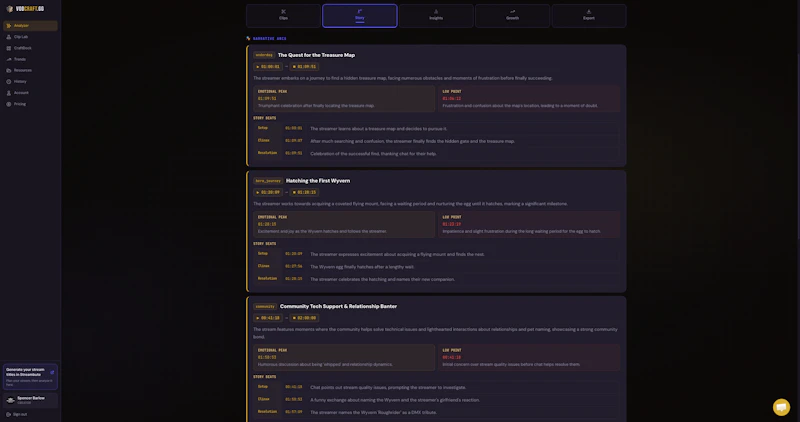Click beat text about finding the hidden gate
This screenshot has width=800, height=422.
coord(412,141)
